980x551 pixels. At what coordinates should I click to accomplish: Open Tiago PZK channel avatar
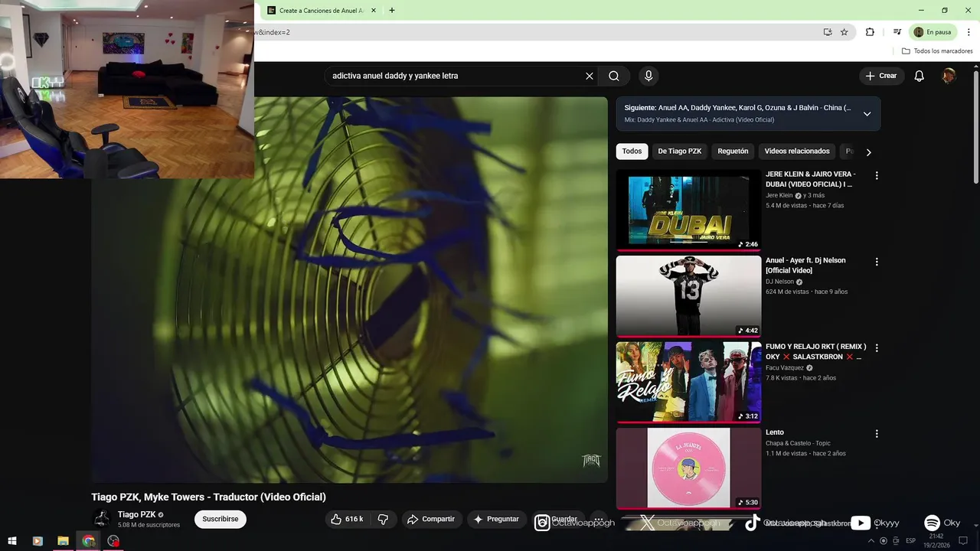[101, 519]
